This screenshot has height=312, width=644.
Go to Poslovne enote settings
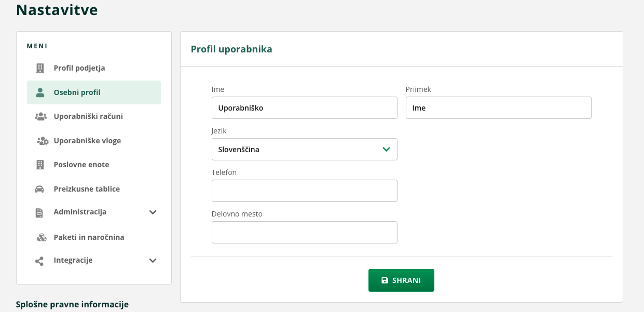(81, 165)
